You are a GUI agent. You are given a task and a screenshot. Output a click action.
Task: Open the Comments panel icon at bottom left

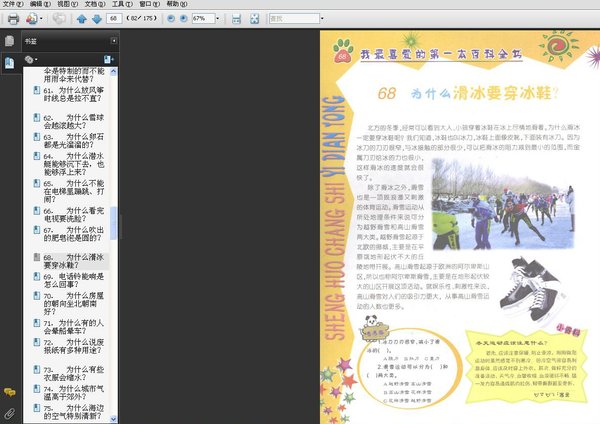tap(10, 392)
